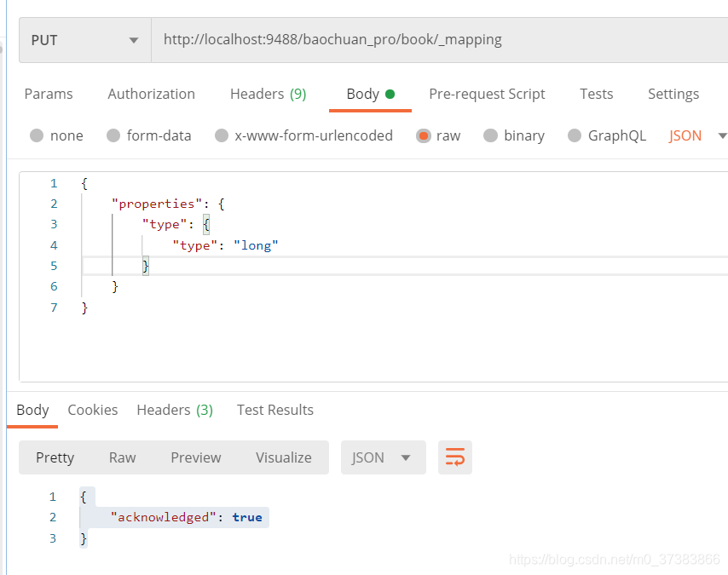728x575 pixels.
Task: Click line number 5 in request editor
Action: coord(54,266)
